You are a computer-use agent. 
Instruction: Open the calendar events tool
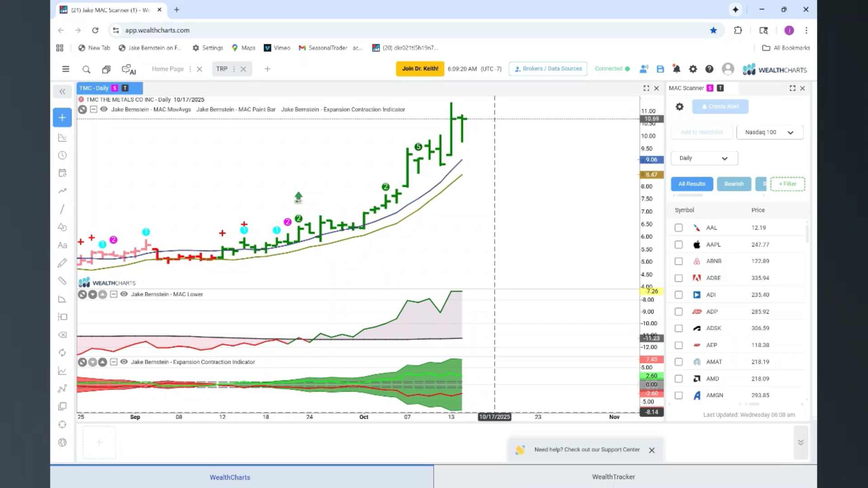(62, 173)
